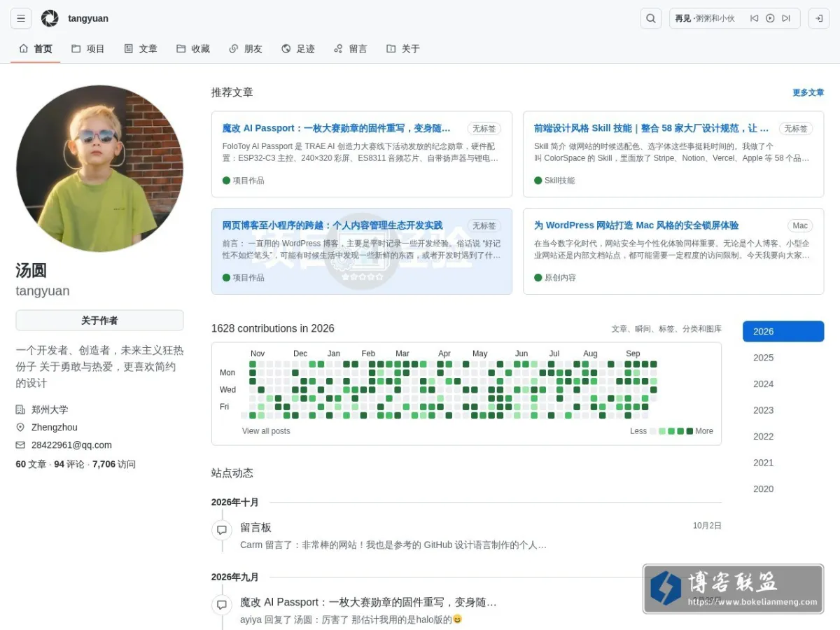
Task: Click the login arrow icon
Action: click(819, 18)
